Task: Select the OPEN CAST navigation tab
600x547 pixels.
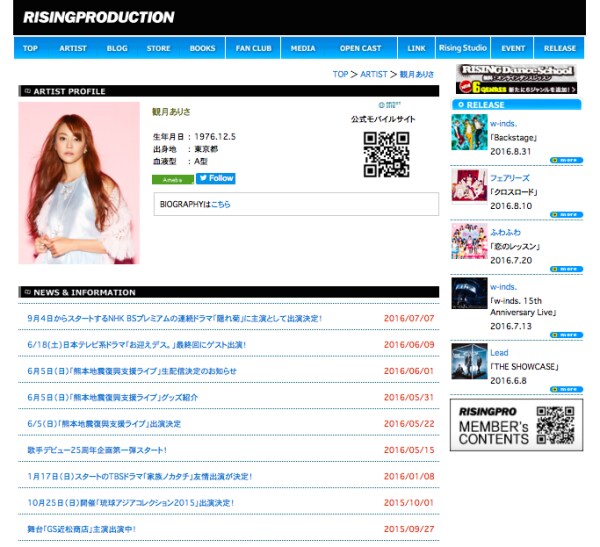Action: 359,48
